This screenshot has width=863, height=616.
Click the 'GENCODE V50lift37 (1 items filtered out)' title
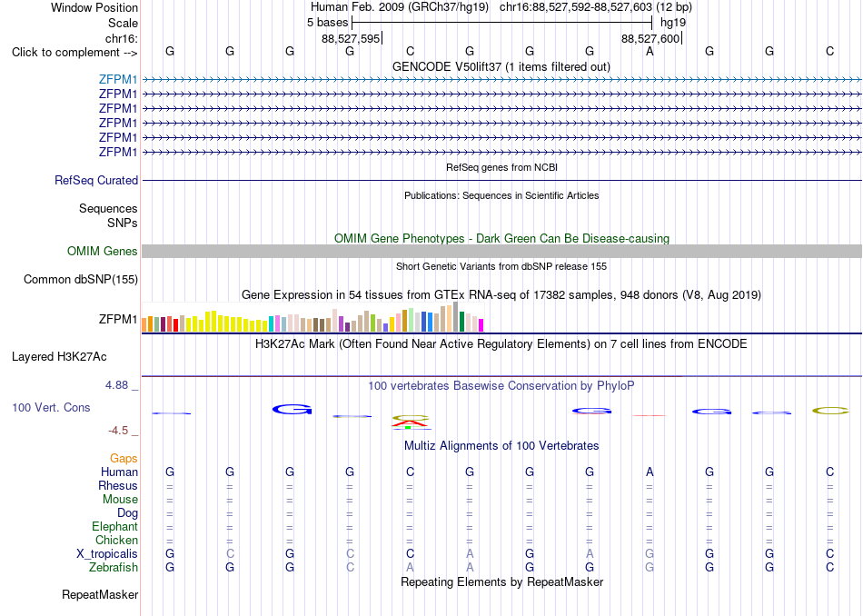[x=501, y=66]
